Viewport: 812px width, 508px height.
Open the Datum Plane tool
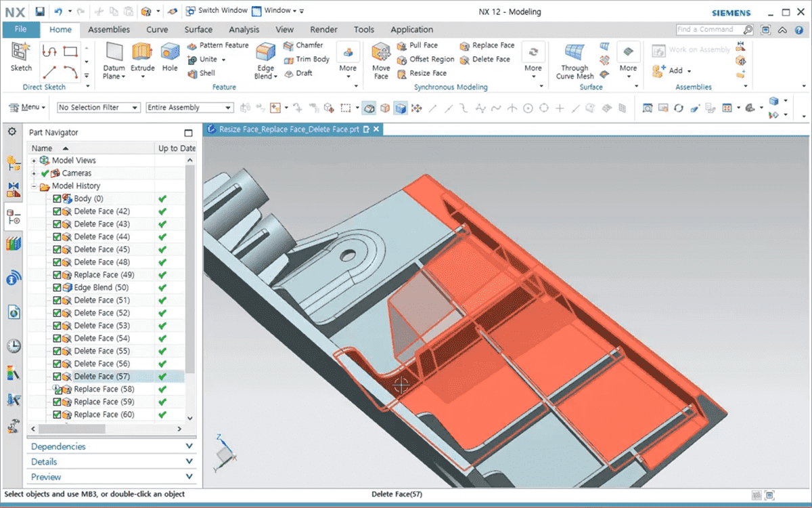[114, 61]
